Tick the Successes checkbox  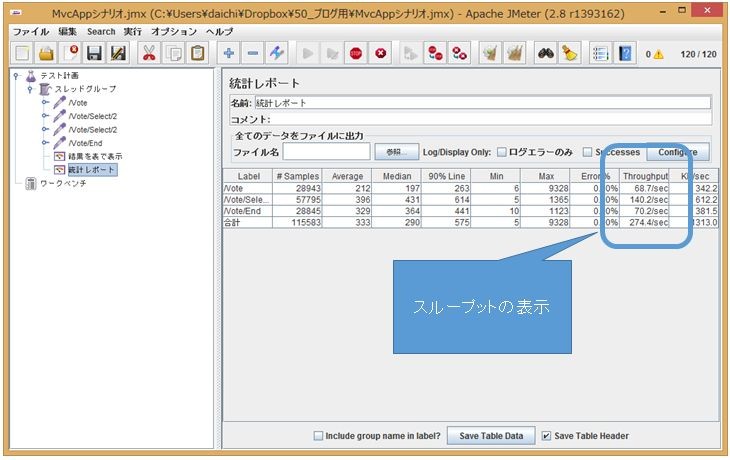[588, 152]
